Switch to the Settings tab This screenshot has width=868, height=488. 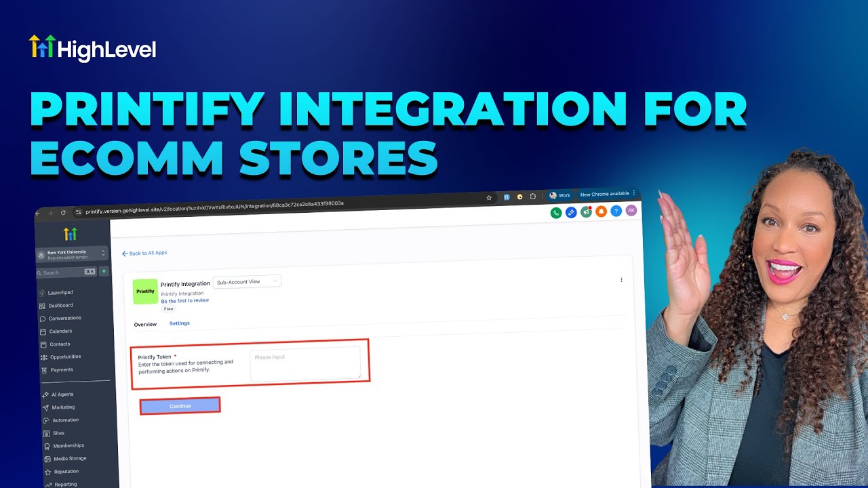pyautogui.click(x=180, y=323)
